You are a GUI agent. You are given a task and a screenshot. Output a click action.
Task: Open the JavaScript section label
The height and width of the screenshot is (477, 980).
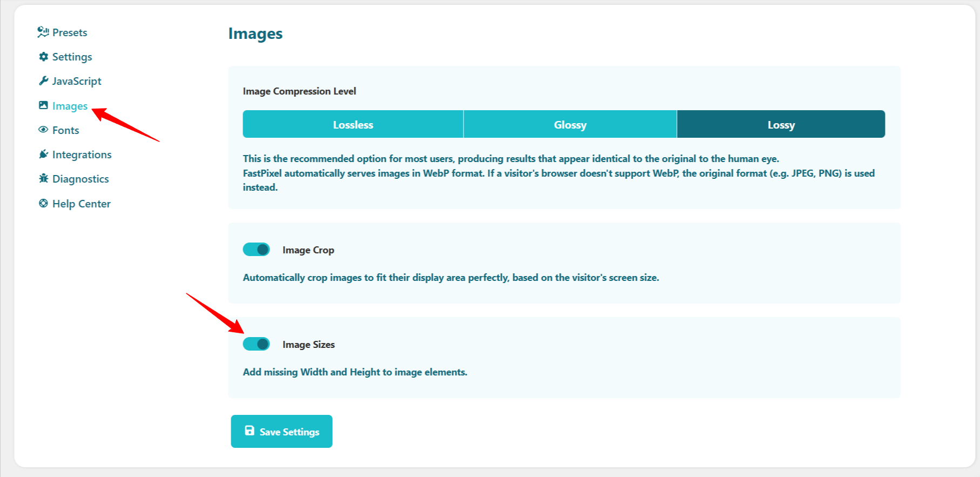[77, 81]
